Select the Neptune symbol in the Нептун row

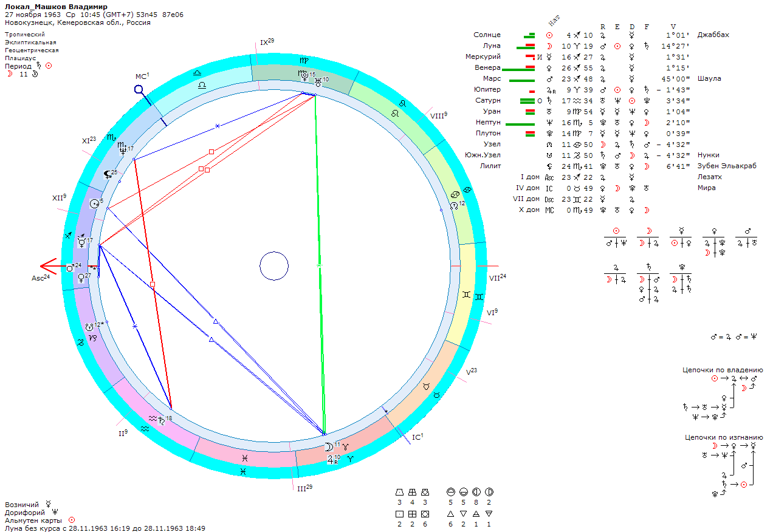tap(549, 123)
